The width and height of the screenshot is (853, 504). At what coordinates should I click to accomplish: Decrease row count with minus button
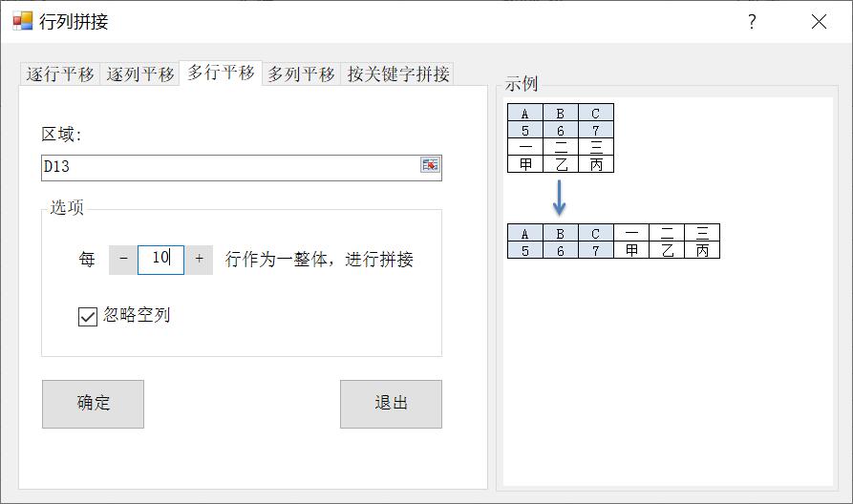(123, 260)
